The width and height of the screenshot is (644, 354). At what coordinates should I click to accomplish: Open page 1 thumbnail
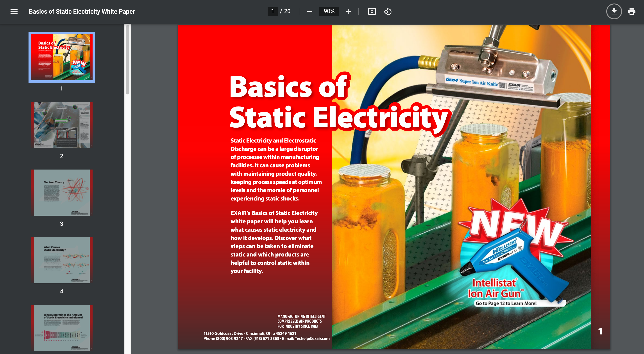pyautogui.click(x=62, y=57)
